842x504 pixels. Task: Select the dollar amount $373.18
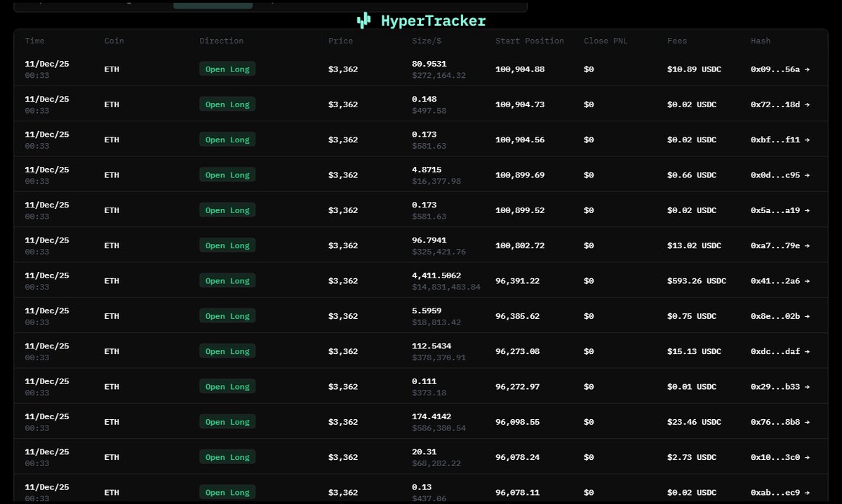[x=429, y=393]
